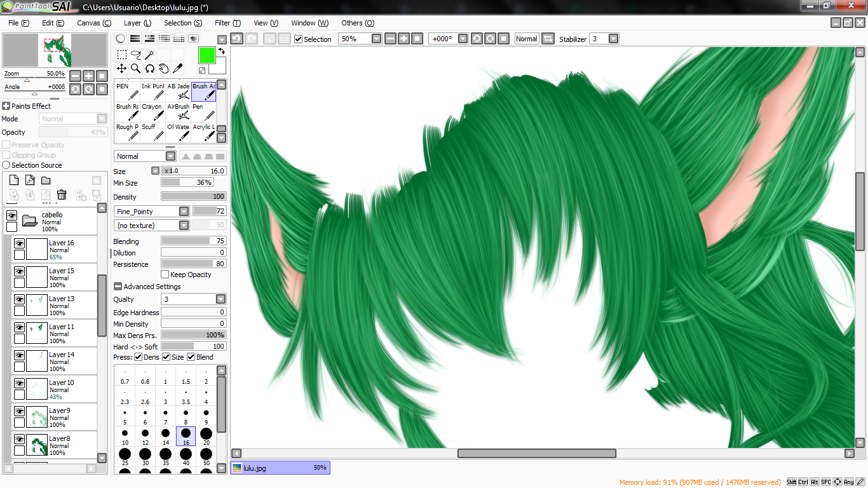Toggle visibility of Layer 10
This screenshot has width=868, height=488.
pyautogui.click(x=19, y=383)
